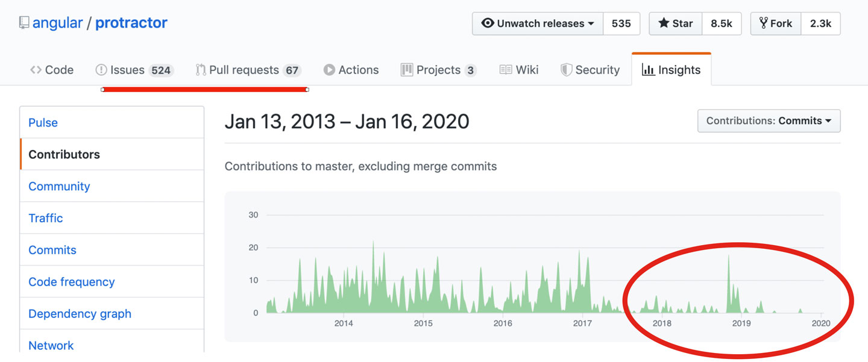Click the Insights bar-chart icon
This screenshot has width=868, height=362.
coord(648,70)
